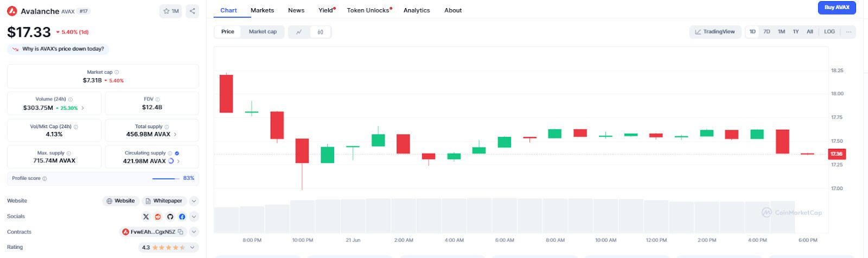Open the AVAX GitHub repository icon
Viewport: 868px width, 258px height.
pos(170,217)
